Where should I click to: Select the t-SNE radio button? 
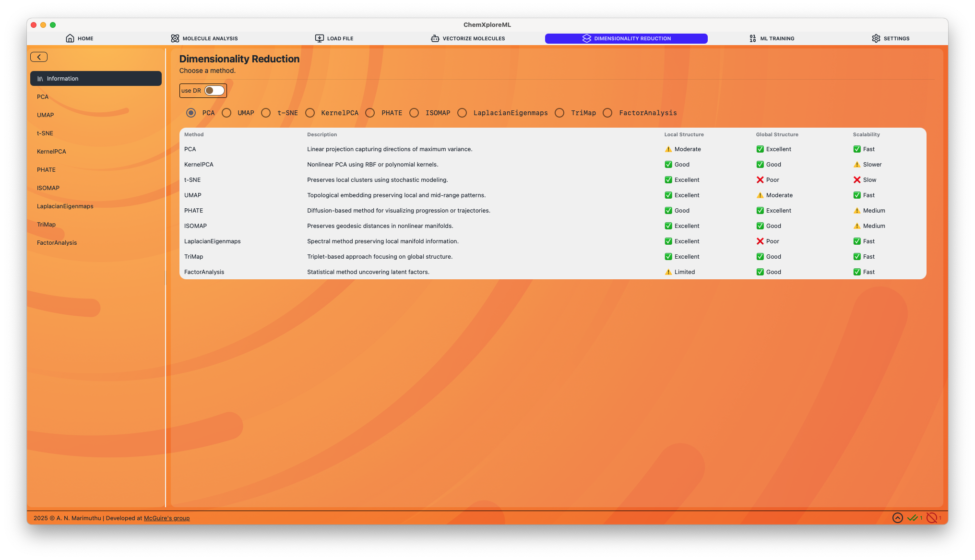tap(266, 113)
